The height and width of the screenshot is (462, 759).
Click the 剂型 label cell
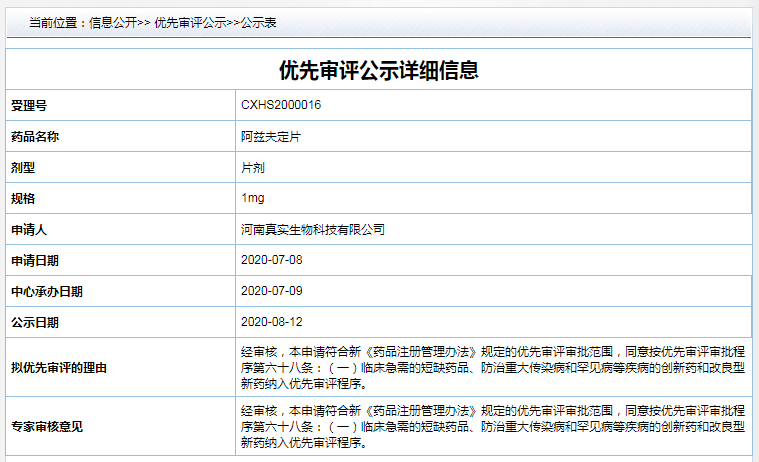121,167
